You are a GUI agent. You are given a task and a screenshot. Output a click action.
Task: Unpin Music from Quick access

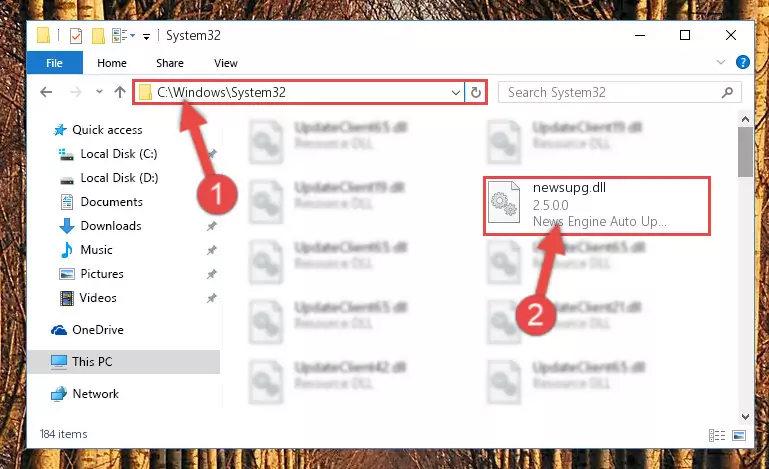pyautogui.click(x=211, y=250)
